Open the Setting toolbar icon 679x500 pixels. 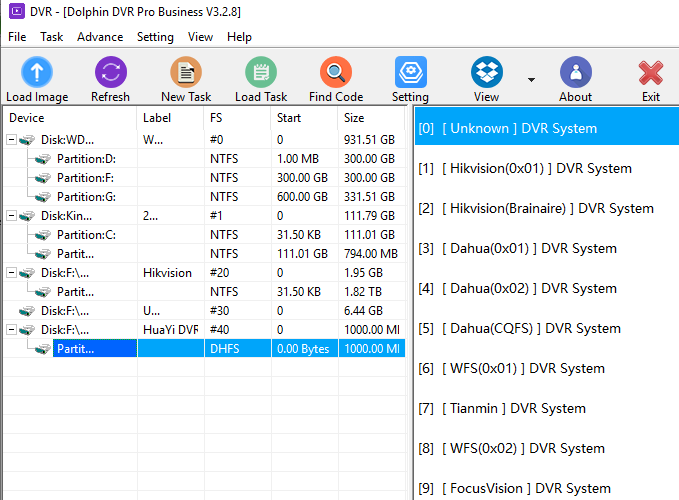click(x=411, y=72)
